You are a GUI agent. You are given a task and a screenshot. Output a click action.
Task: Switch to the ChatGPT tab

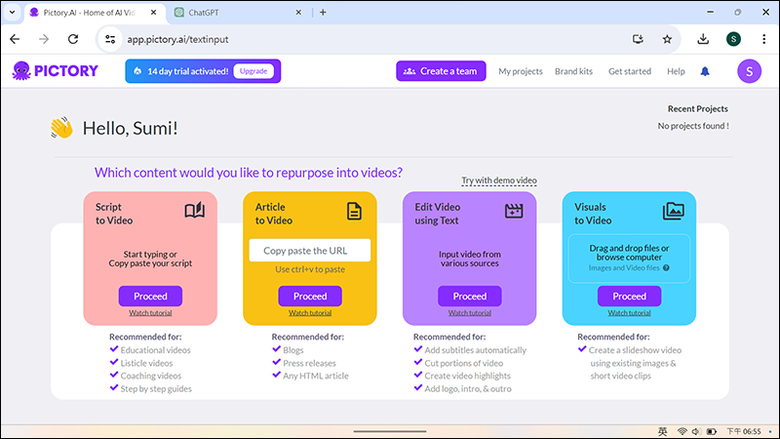tap(239, 12)
